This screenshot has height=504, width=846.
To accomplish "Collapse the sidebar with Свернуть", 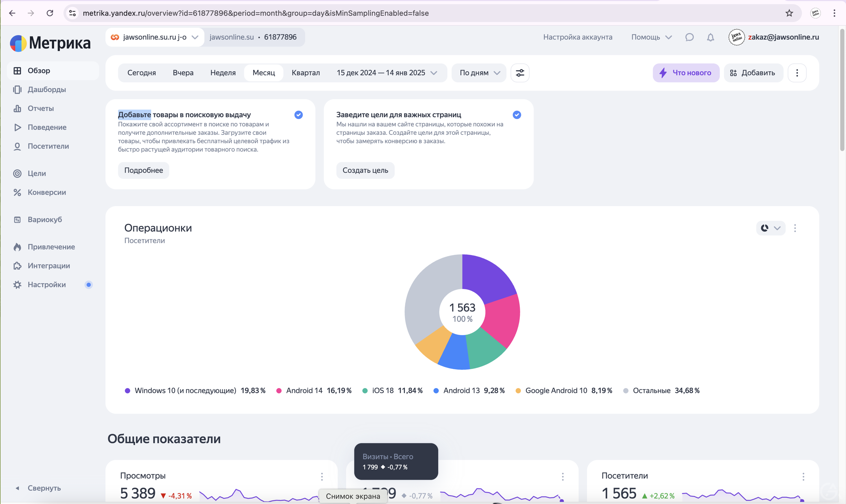I will click(39, 488).
